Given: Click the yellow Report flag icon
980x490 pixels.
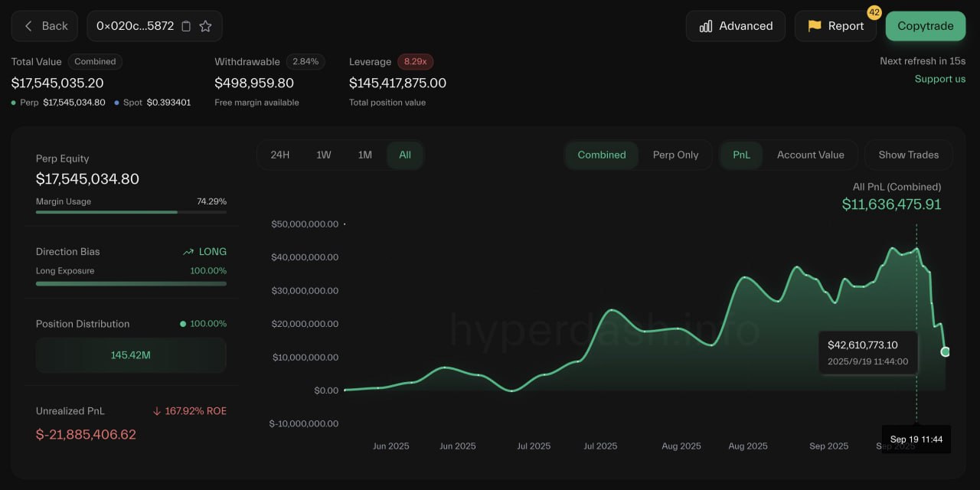Looking at the screenshot, I should tap(815, 26).
